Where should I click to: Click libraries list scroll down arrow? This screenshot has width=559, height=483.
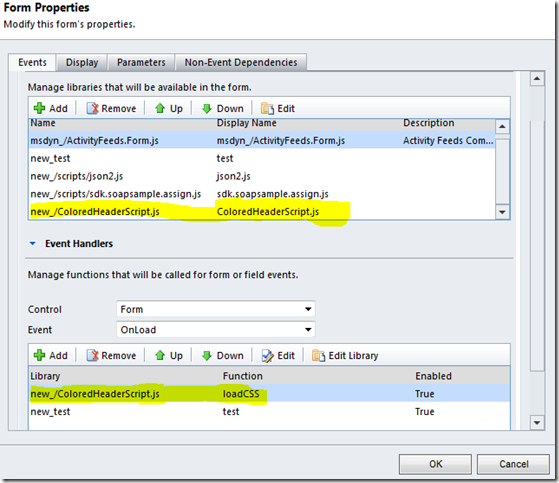(x=502, y=212)
